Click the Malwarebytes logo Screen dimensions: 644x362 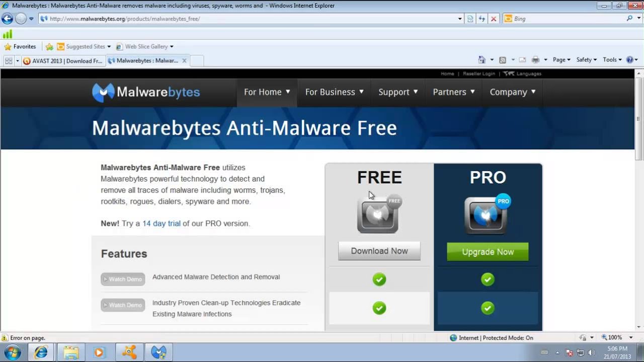tap(146, 92)
